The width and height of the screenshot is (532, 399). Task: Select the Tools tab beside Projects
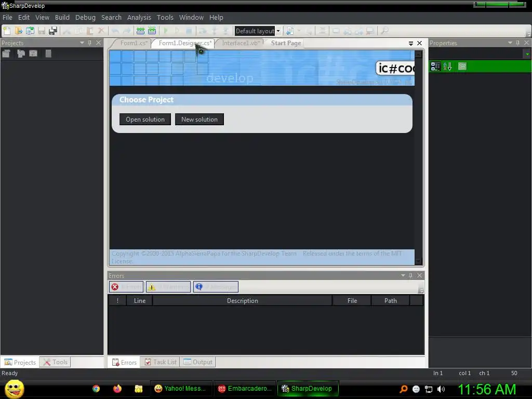tap(55, 362)
